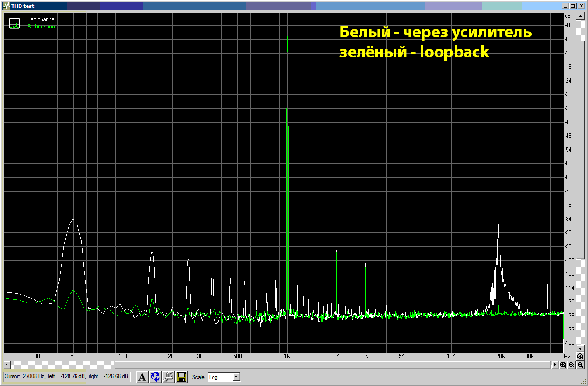Image resolution: width=588 pixels, height=386 pixels.
Task: Click the Cursor readout status field
Action: click(67, 376)
